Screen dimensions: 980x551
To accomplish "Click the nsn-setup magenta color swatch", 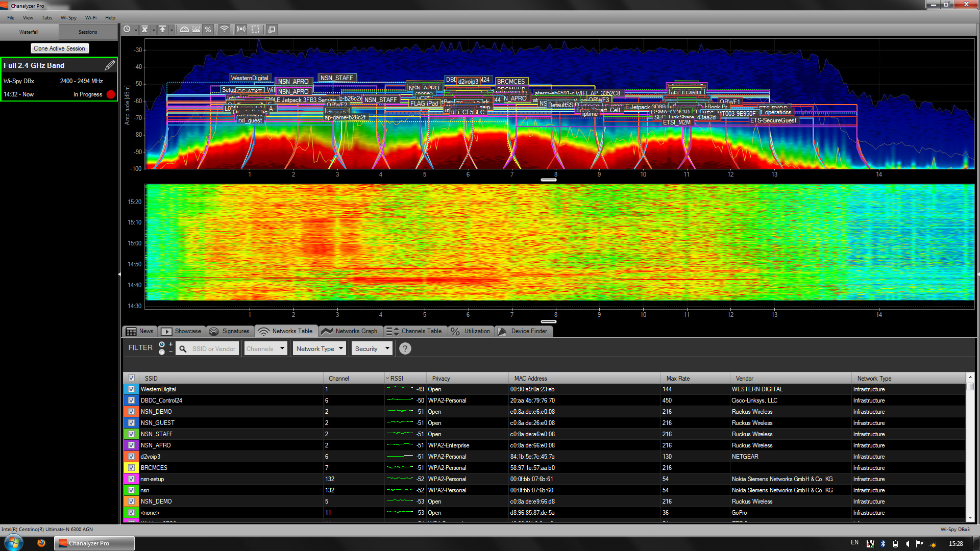I will 131,479.
